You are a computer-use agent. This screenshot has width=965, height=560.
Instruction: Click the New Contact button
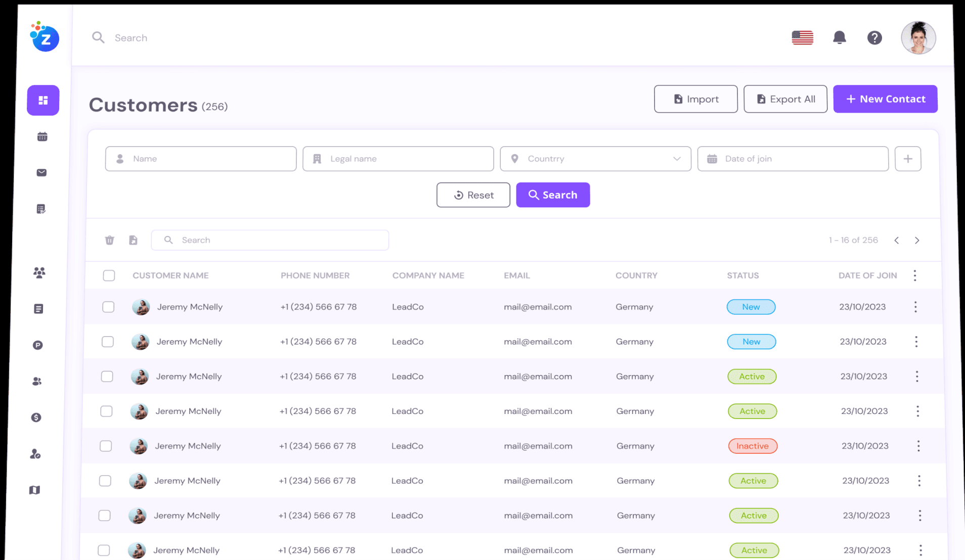pos(885,99)
